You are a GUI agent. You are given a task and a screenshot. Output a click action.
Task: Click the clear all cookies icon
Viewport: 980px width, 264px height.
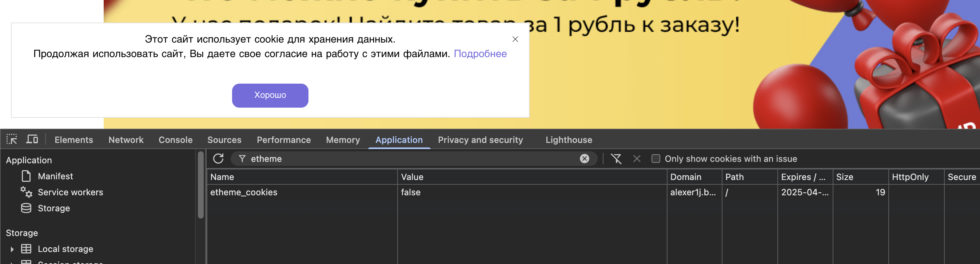coord(616,159)
